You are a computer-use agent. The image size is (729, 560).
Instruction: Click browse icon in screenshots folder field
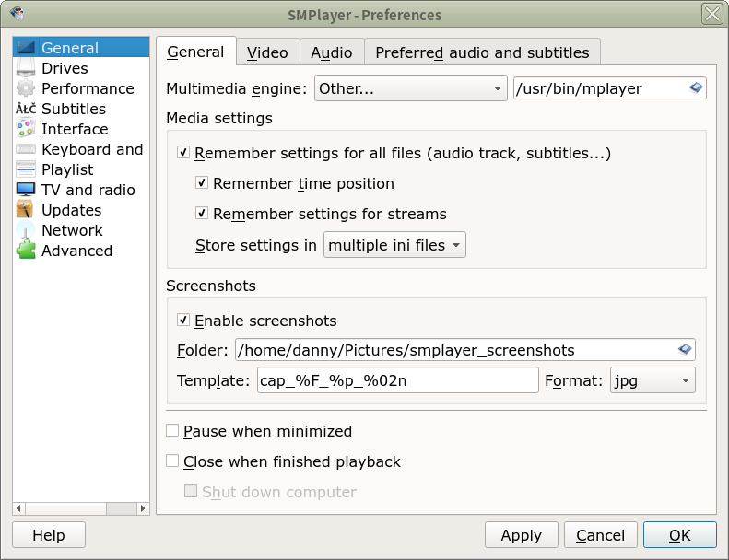pyautogui.click(x=685, y=350)
